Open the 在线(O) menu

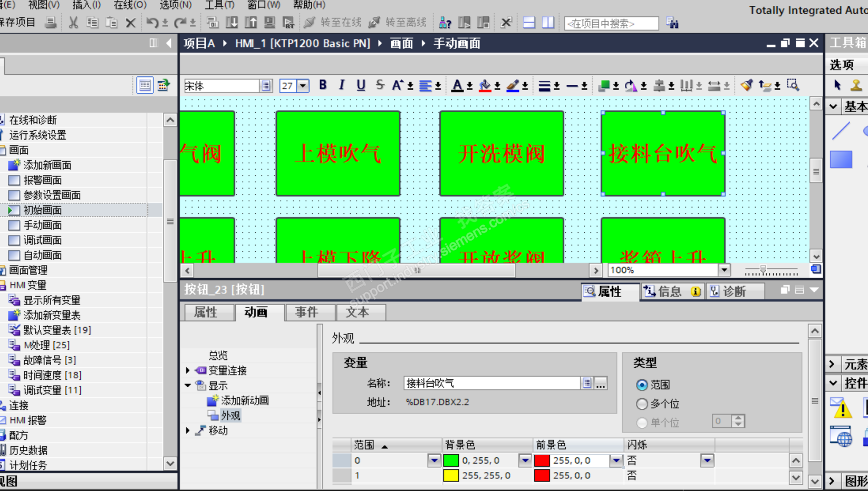pos(130,5)
